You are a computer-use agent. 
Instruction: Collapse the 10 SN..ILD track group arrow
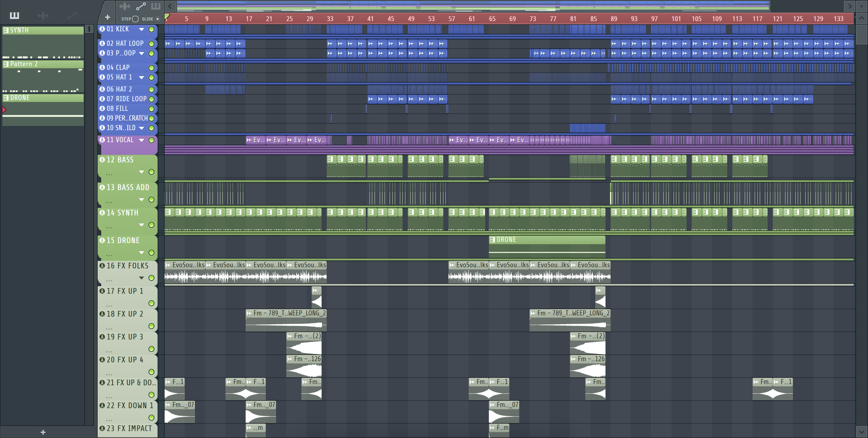tap(142, 128)
